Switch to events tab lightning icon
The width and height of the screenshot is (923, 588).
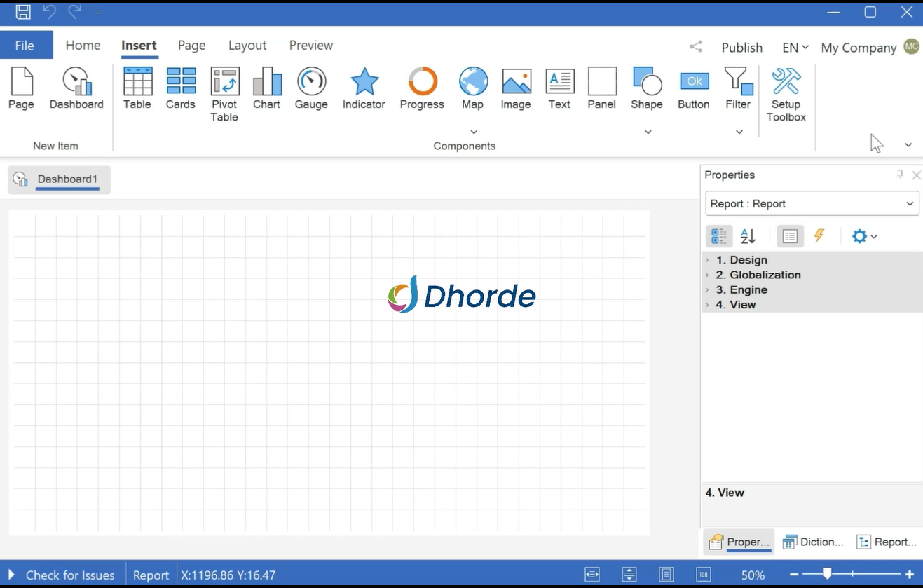819,236
